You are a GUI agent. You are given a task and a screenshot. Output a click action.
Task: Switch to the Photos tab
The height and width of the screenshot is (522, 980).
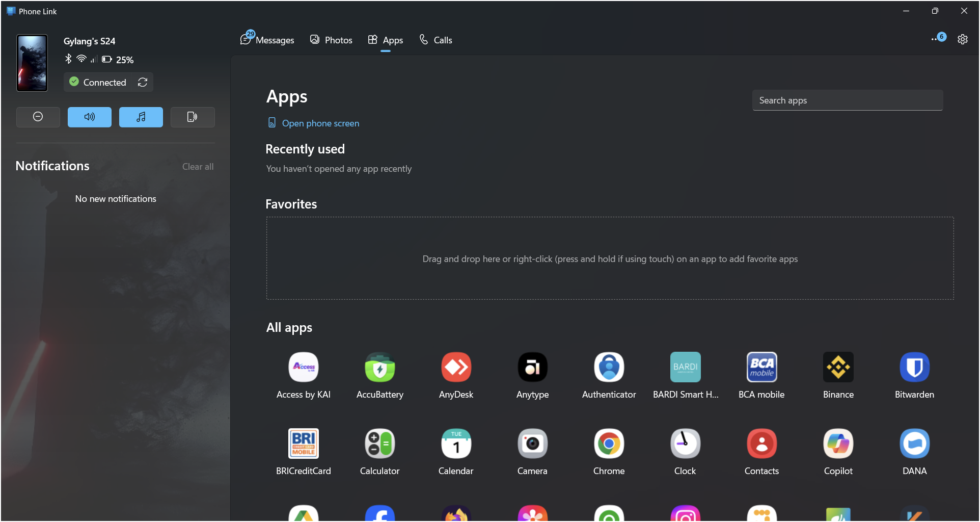pos(331,40)
